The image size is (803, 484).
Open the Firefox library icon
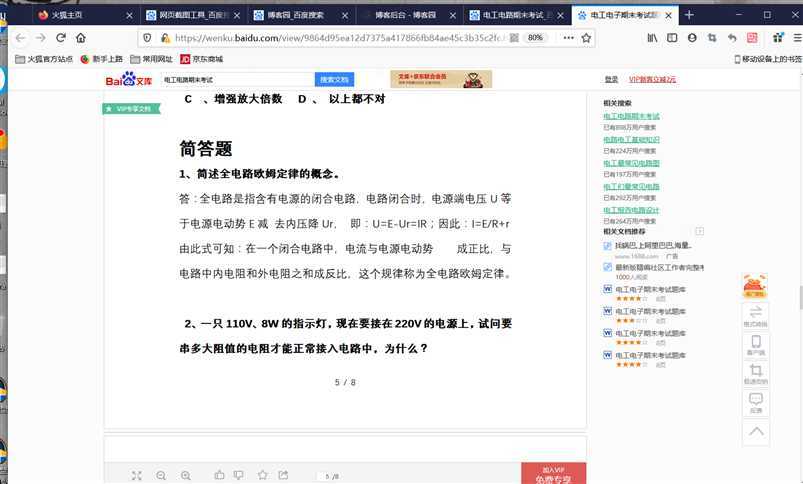[652, 38]
